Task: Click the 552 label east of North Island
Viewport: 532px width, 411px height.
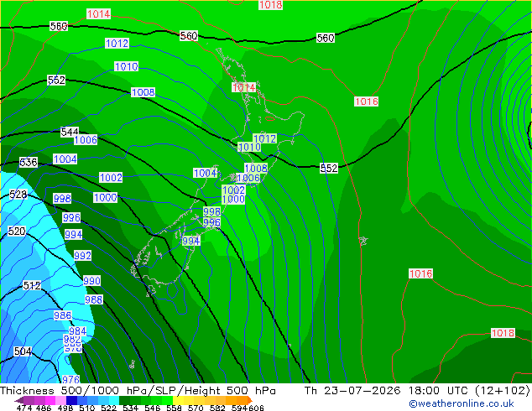Action: (x=329, y=168)
